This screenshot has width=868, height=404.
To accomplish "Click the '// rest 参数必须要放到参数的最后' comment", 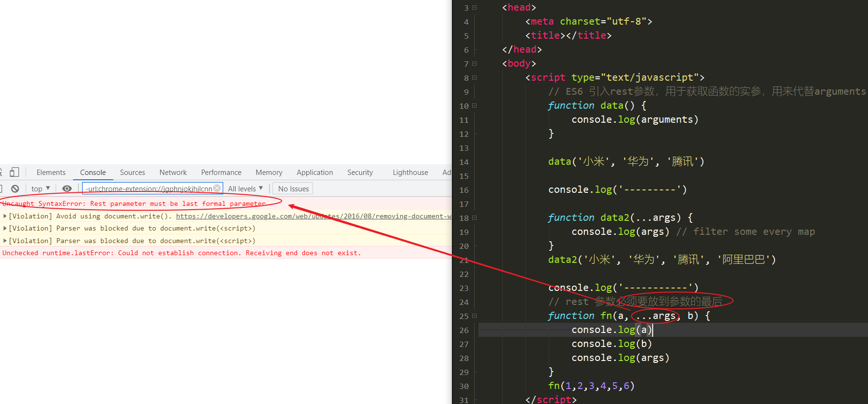I will click(x=635, y=302).
